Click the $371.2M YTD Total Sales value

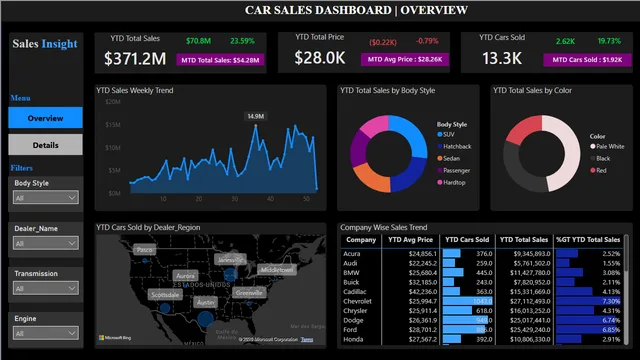tap(135, 59)
